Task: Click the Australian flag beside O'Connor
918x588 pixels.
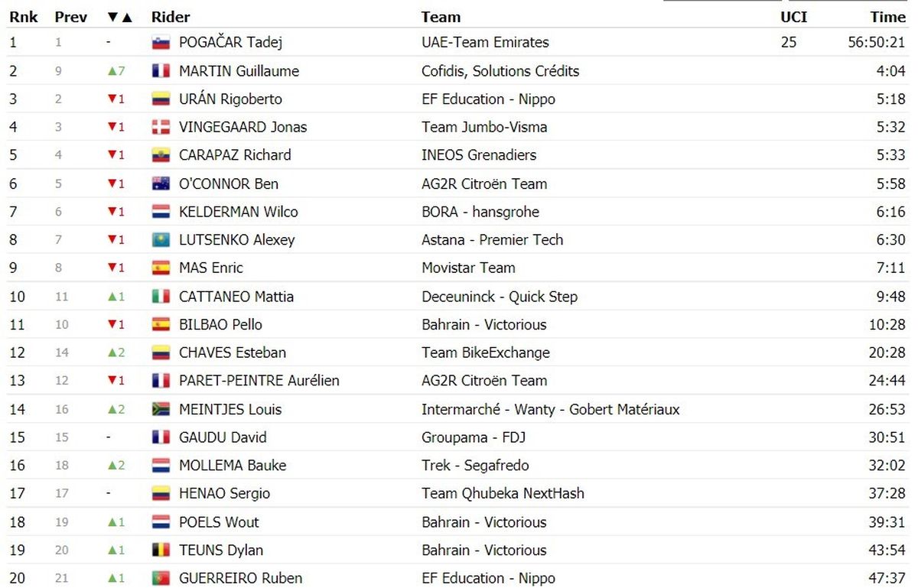Action: [x=161, y=184]
